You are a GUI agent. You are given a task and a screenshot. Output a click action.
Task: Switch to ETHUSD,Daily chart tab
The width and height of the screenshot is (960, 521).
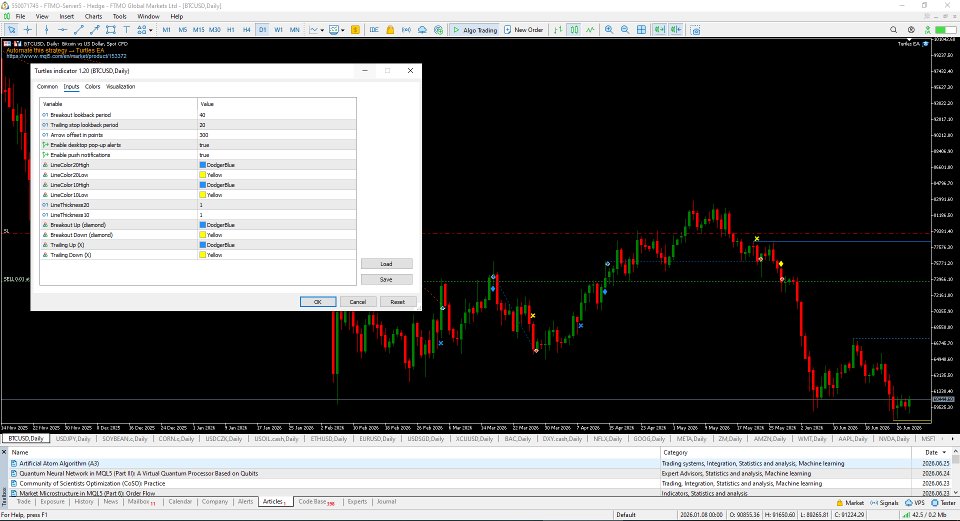[x=329, y=438]
